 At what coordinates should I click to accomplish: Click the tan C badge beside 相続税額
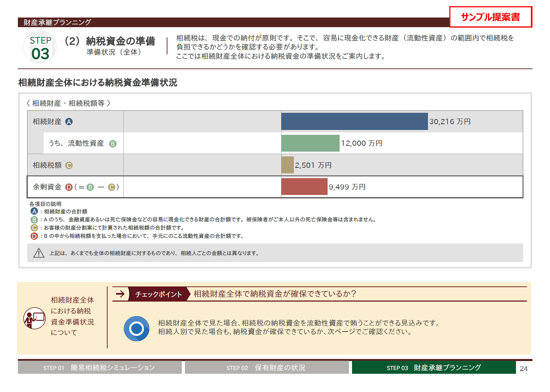click(x=69, y=165)
